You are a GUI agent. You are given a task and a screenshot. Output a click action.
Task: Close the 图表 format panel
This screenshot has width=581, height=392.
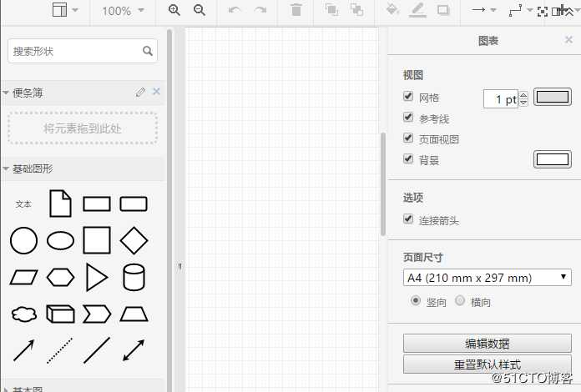pos(568,39)
